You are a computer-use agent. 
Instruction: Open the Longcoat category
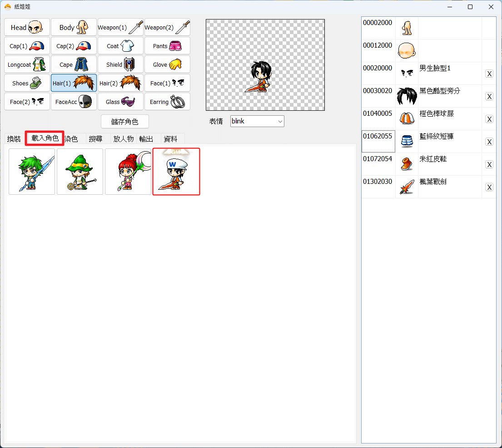pyautogui.click(x=27, y=64)
